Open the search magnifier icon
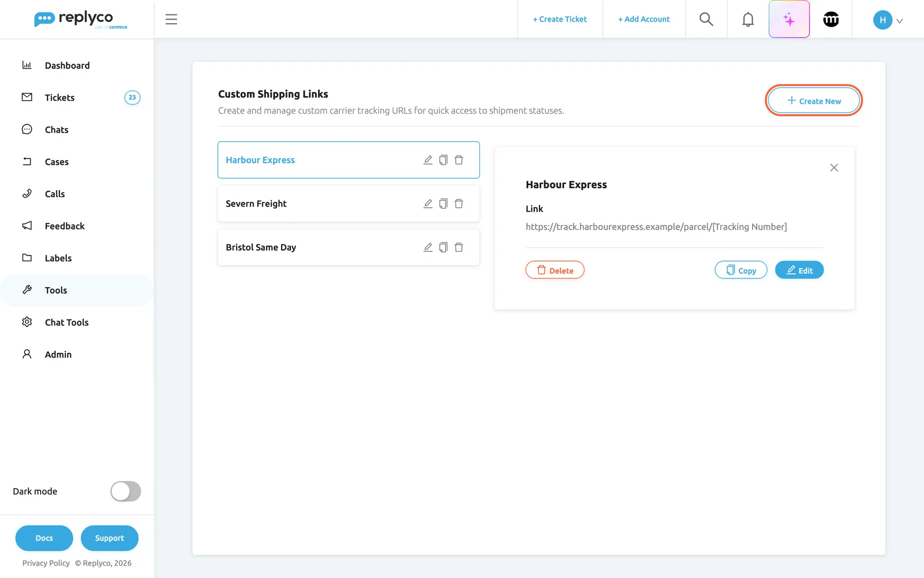 click(706, 20)
